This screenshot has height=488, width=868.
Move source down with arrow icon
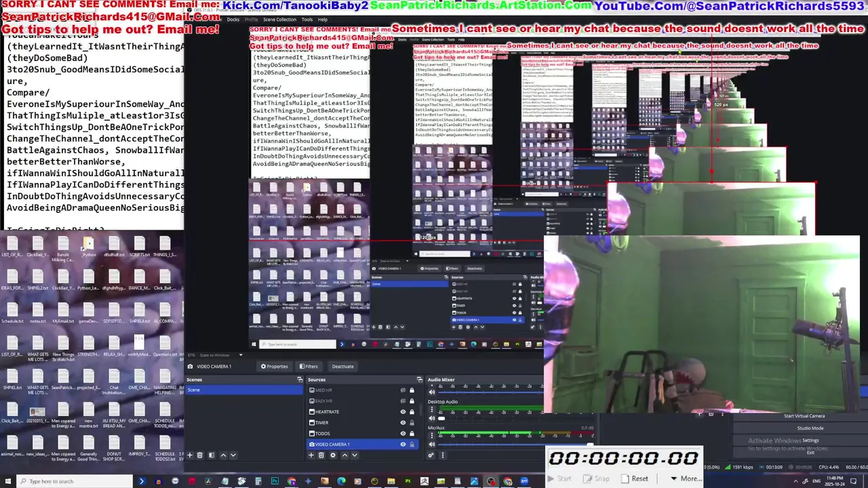click(355, 455)
